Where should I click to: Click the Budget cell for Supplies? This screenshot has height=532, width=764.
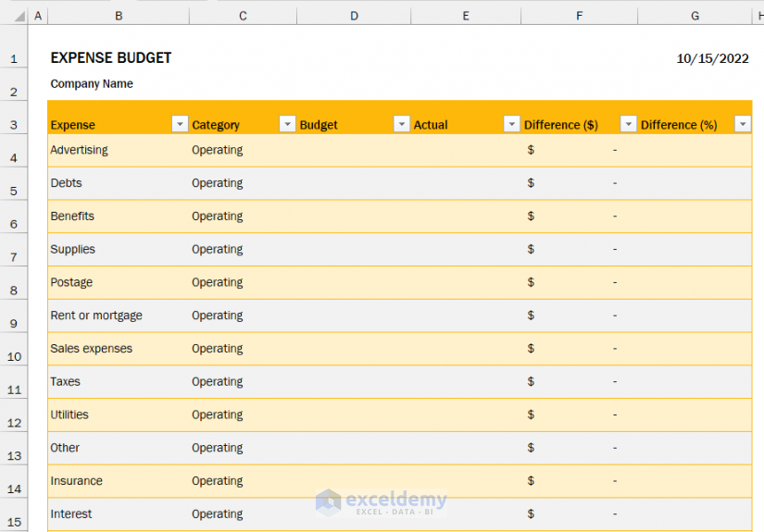pos(354,250)
